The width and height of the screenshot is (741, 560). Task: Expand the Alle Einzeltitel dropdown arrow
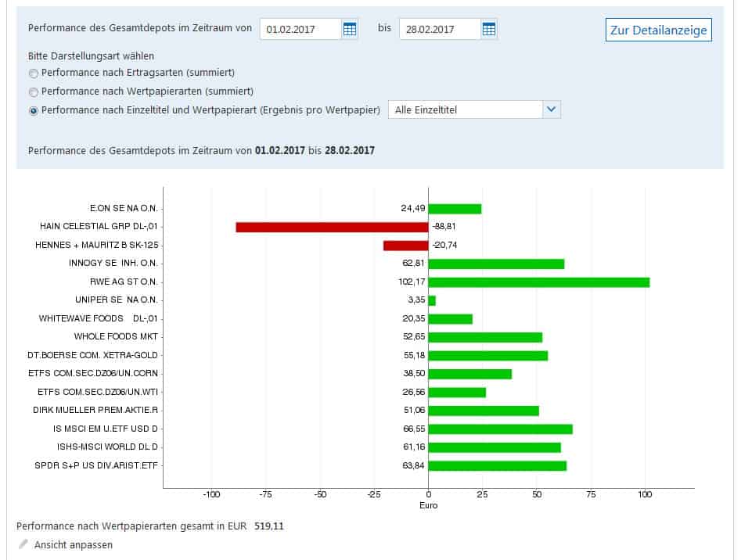pyautogui.click(x=551, y=109)
